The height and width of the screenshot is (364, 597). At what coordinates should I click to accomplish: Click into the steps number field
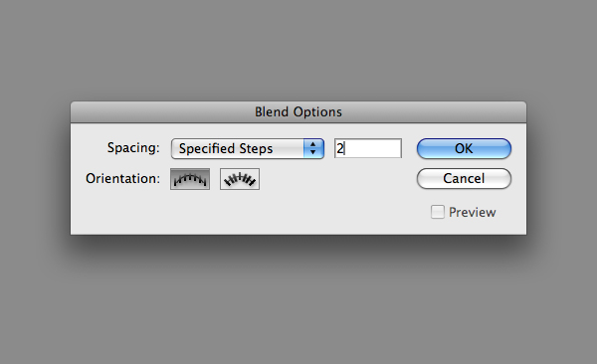click(x=368, y=148)
